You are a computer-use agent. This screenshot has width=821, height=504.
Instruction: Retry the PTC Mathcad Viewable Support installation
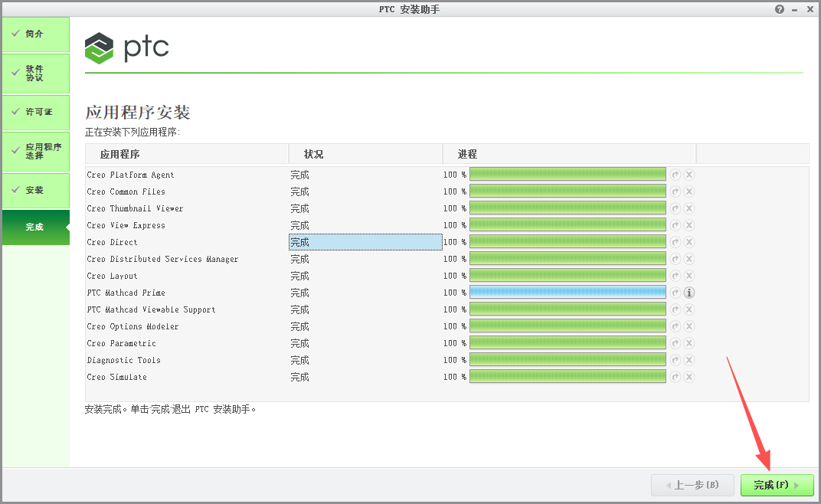click(x=675, y=309)
